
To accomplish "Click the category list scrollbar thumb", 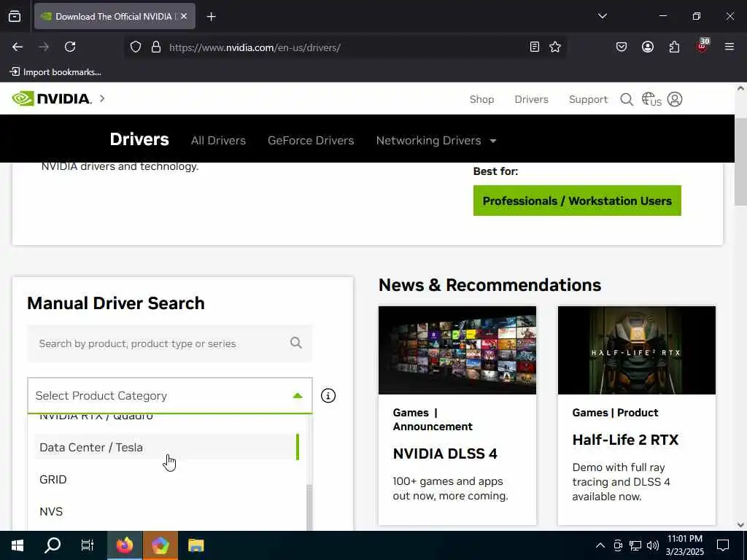I will point(309,507).
